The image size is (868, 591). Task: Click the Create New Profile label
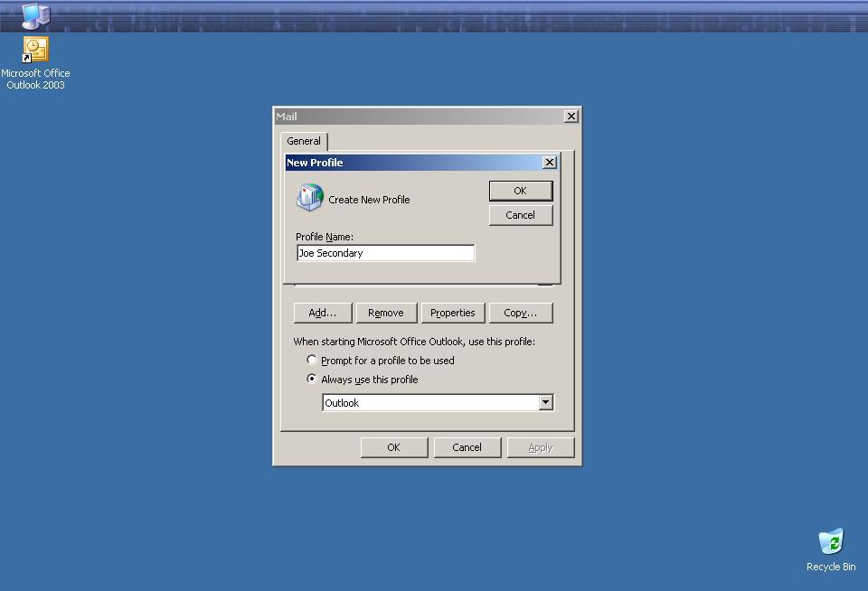click(369, 200)
